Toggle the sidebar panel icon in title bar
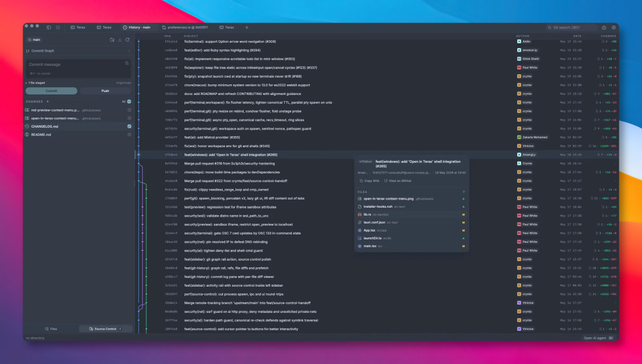 point(49,27)
